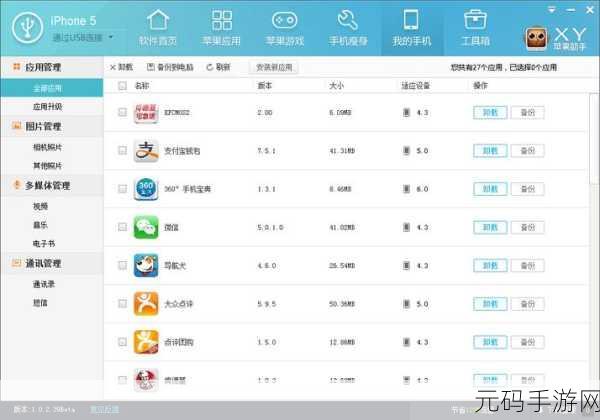Check the 导航犬 row checkbox
This screenshot has height=420, width=600.
(122, 265)
